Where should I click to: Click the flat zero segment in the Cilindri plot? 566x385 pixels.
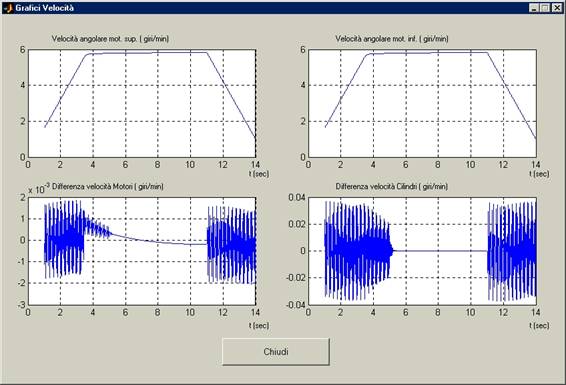pyautogui.click(x=440, y=251)
